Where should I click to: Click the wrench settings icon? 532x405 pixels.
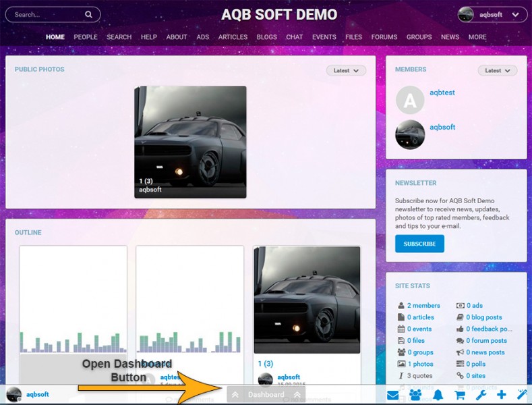tap(481, 395)
